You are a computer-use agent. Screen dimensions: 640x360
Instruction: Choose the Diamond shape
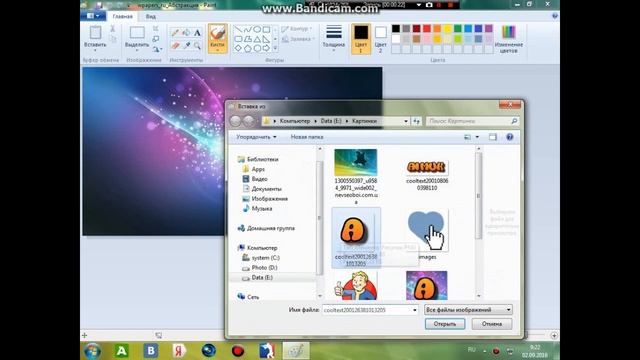[x=238, y=49]
